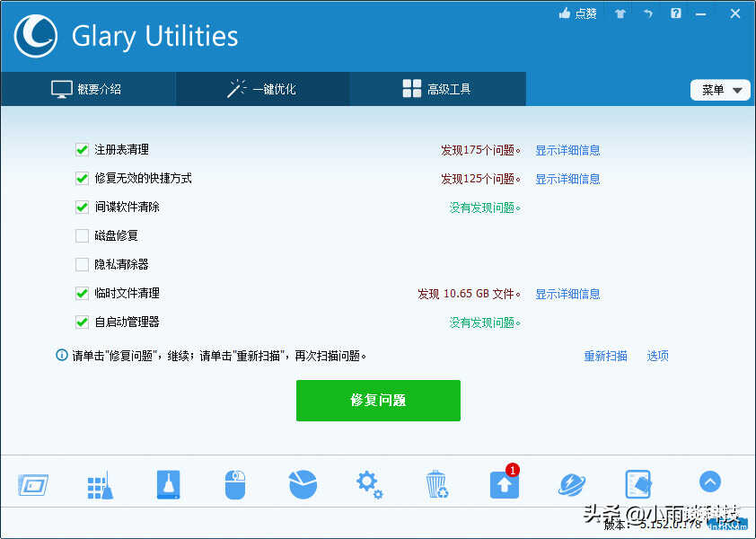
Task: Expand the 菜单 dropdown
Action: [720, 90]
